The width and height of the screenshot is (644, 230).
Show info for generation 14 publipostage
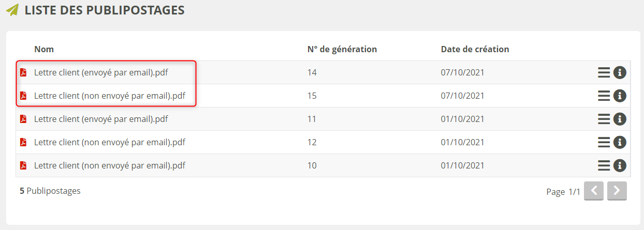click(x=620, y=73)
